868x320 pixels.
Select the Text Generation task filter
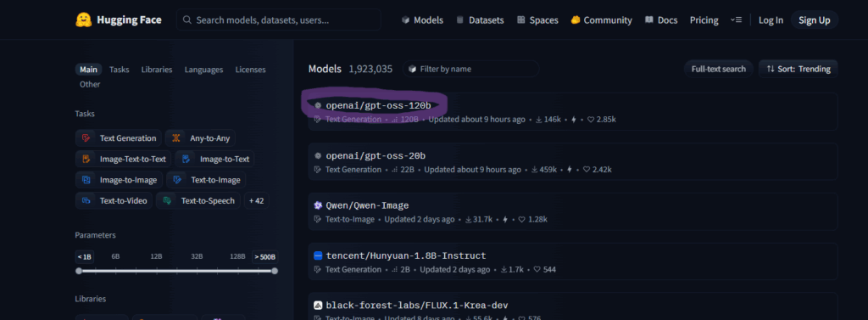(119, 138)
